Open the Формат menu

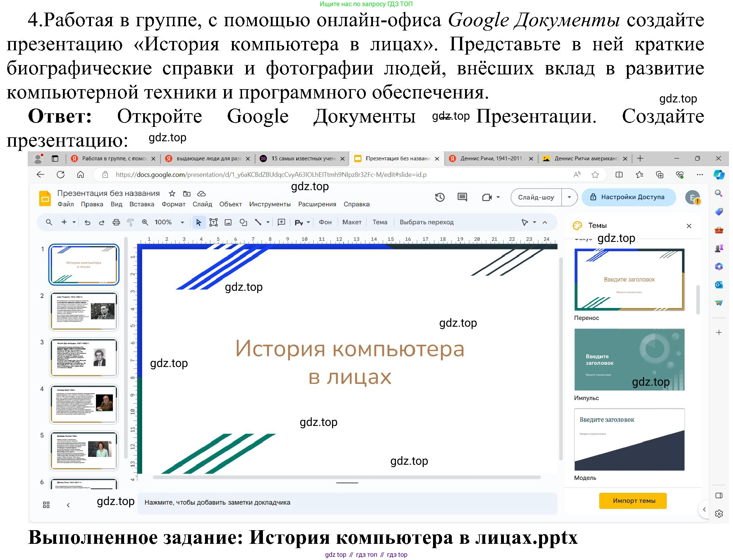click(173, 204)
